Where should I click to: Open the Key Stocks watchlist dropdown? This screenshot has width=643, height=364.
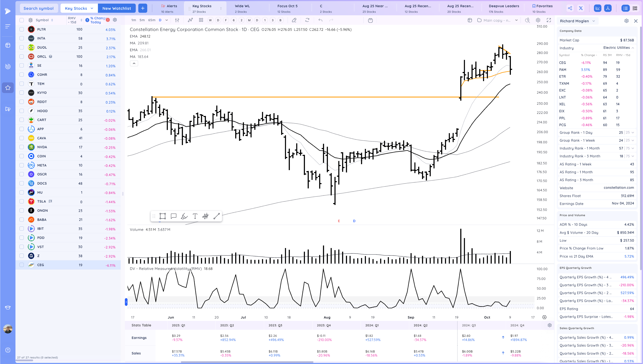[x=79, y=8]
